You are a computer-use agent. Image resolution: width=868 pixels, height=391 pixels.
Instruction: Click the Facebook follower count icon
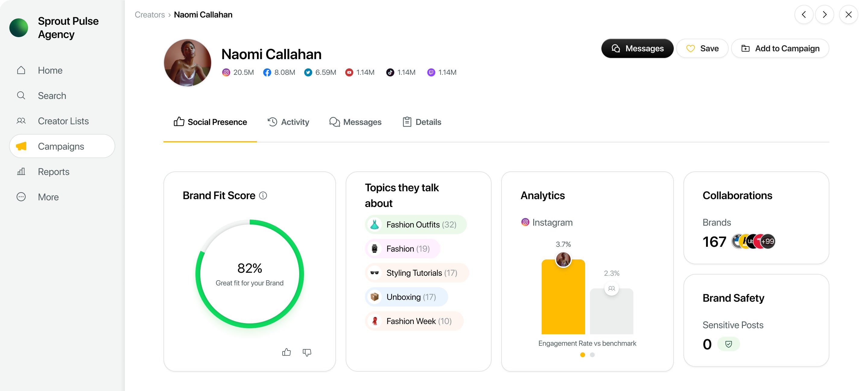pos(267,72)
